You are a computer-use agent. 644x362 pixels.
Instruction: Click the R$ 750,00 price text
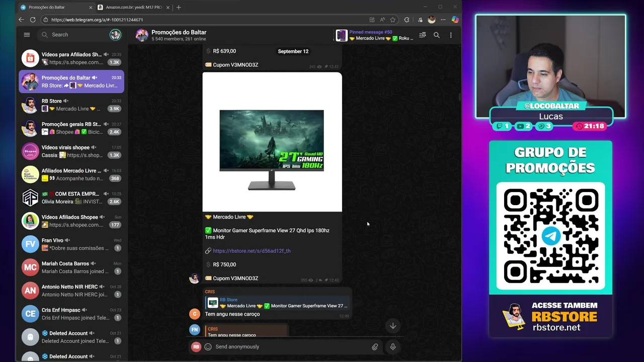[x=224, y=264]
